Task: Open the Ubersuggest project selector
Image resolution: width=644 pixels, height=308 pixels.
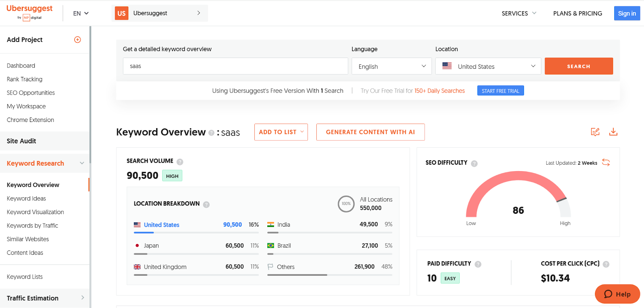Action: point(160,13)
